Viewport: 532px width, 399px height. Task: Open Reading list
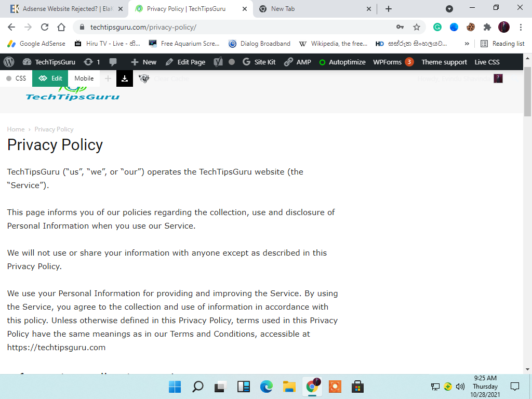(x=502, y=44)
